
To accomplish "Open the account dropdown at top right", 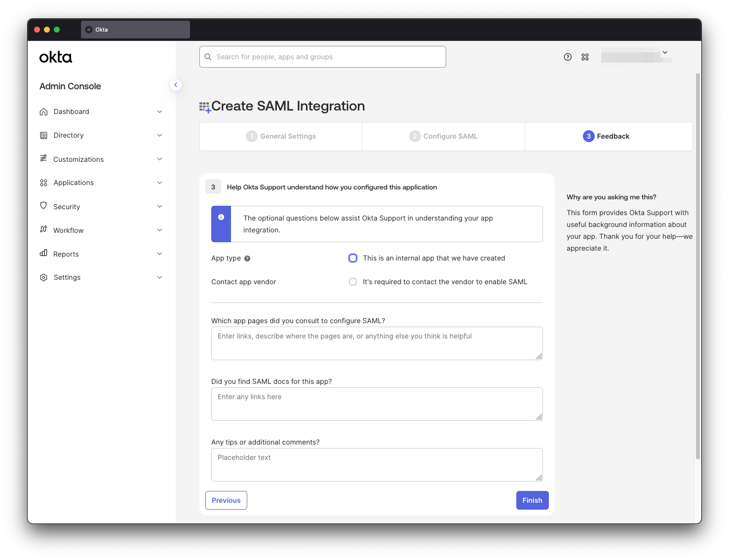I will pos(665,52).
